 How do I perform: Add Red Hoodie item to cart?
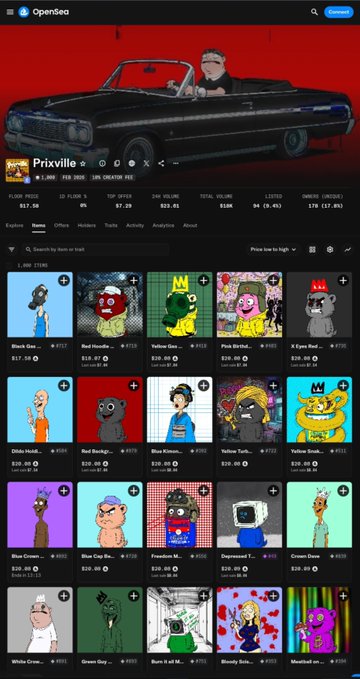133,281
